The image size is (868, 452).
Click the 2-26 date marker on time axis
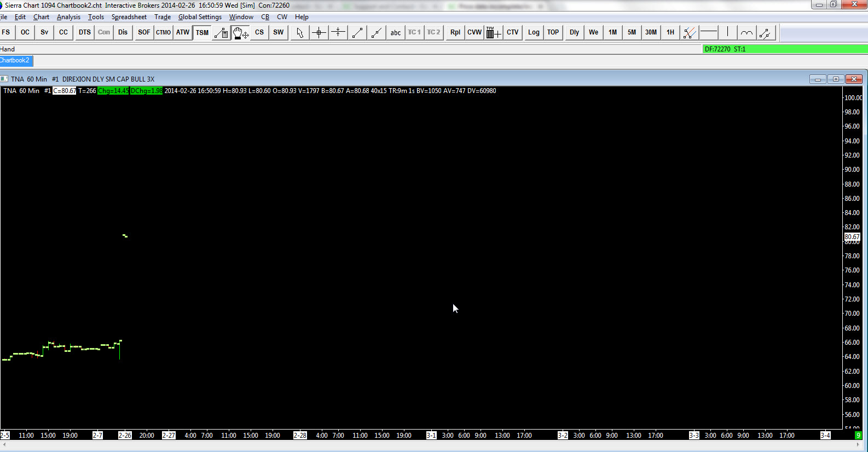125,436
